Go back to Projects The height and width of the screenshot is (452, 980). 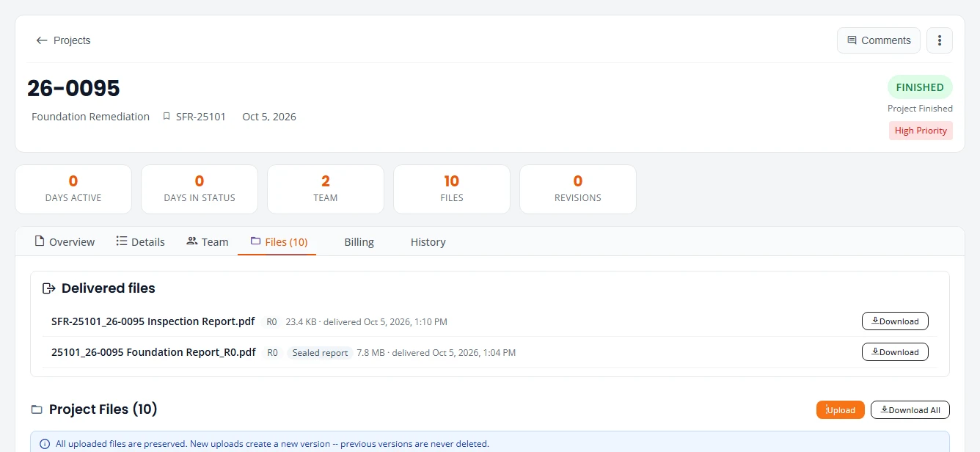[x=63, y=40]
